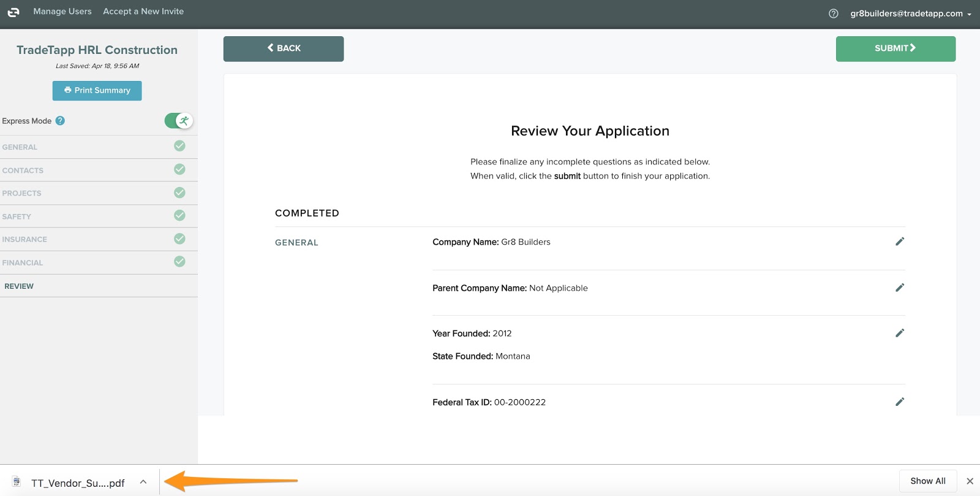Open account dropdown for gr8builders@tradetapp.com
Viewport: 980px width, 496px height.
click(910, 13)
